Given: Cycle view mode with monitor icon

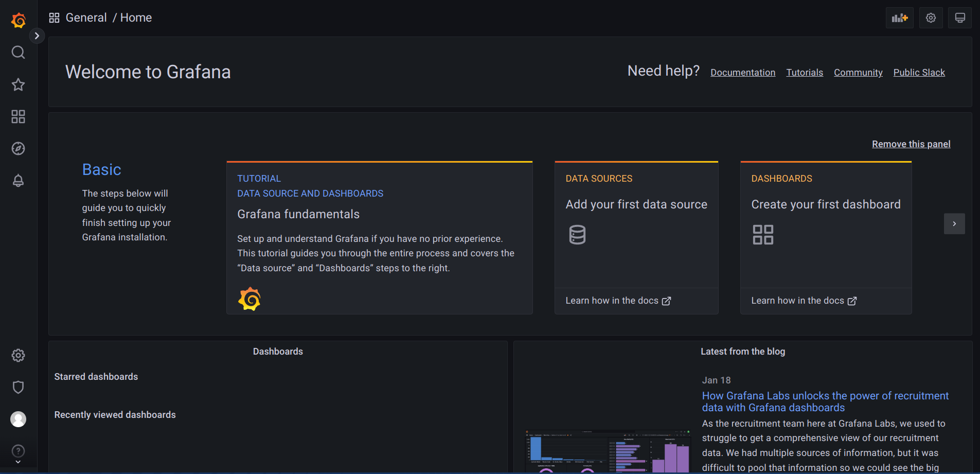Looking at the screenshot, I should pyautogui.click(x=960, y=18).
